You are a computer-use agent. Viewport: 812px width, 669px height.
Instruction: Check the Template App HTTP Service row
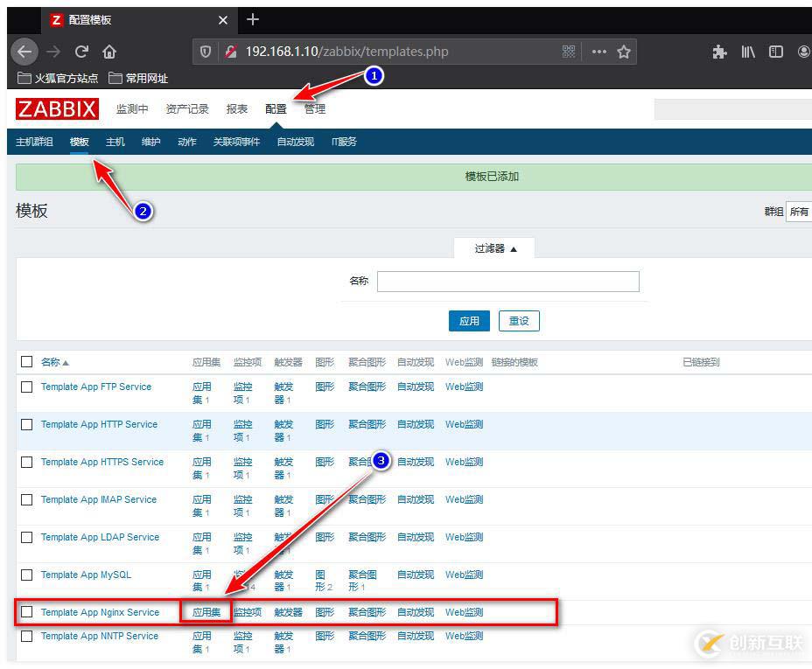pyautogui.click(x=26, y=424)
